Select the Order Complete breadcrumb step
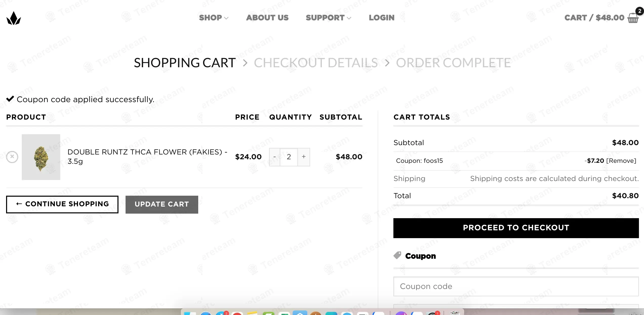 click(453, 63)
